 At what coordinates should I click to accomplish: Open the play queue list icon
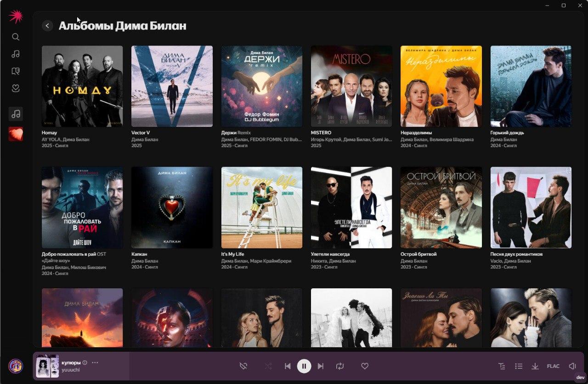point(519,366)
